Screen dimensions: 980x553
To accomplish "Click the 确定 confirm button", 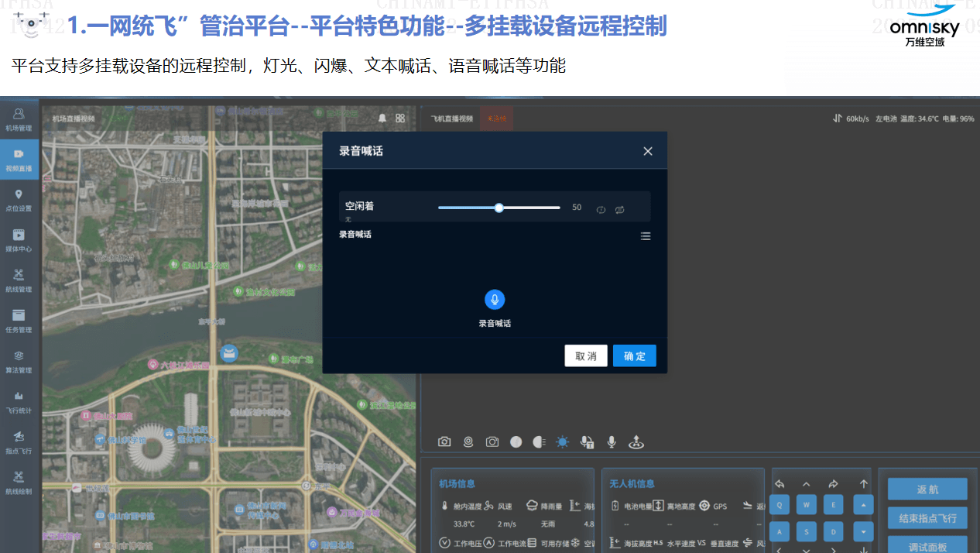I will coord(634,355).
